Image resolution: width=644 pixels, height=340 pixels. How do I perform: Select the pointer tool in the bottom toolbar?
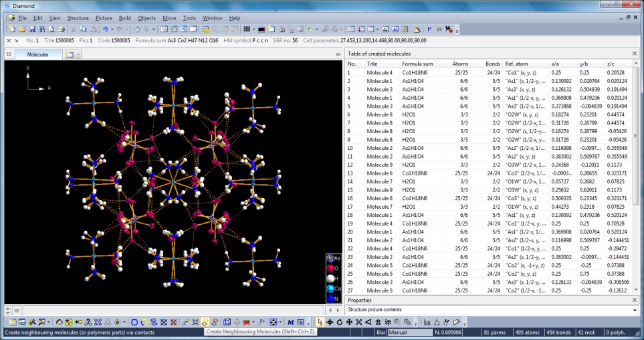click(x=320, y=322)
